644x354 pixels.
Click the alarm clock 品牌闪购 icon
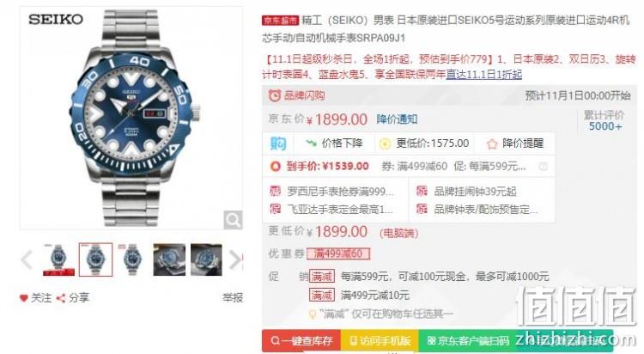pos(275,95)
